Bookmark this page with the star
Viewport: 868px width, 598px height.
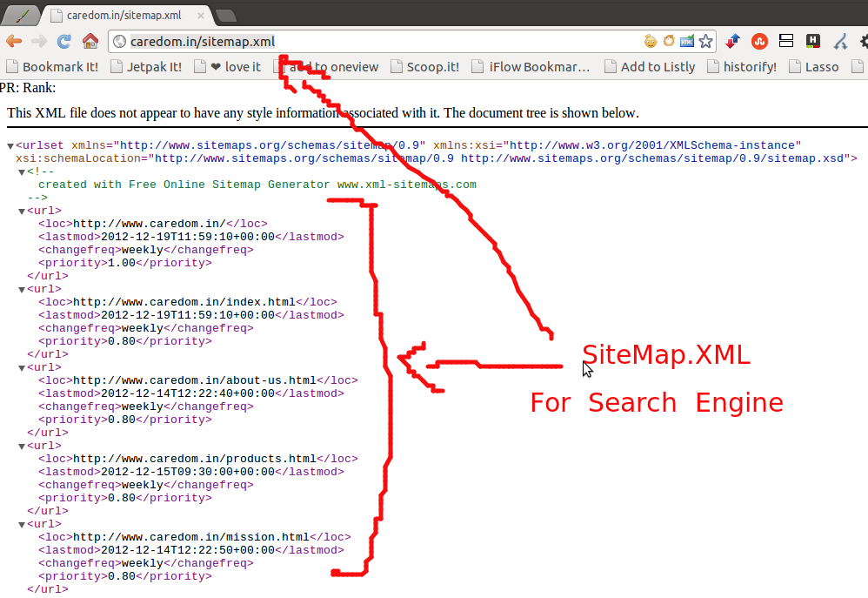[705, 41]
